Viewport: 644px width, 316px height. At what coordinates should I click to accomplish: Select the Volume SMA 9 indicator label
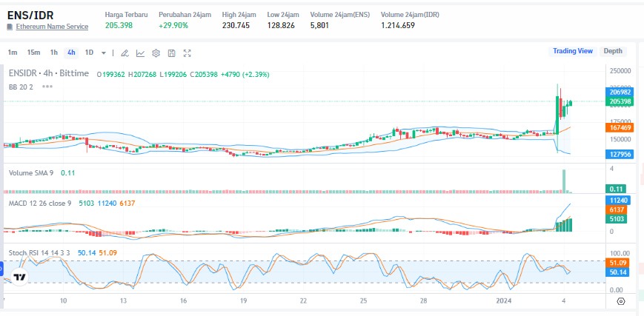point(31,173)
